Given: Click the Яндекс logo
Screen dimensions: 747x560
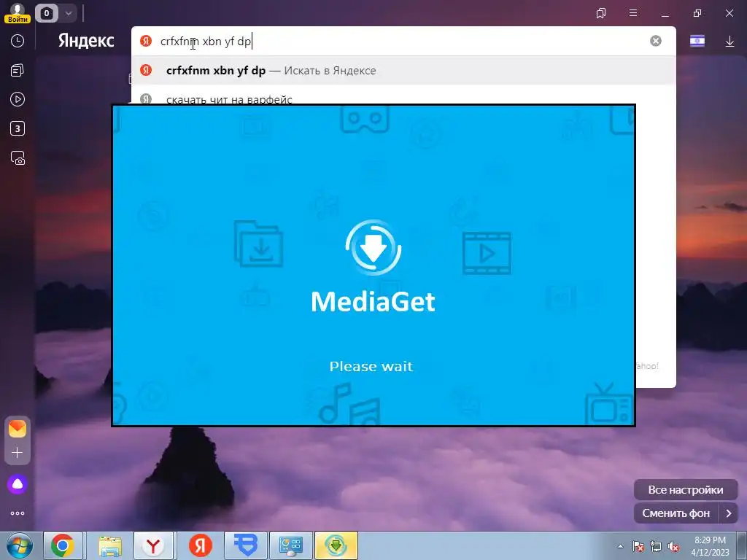Looking at the screenshot, I should pos(86,41).
